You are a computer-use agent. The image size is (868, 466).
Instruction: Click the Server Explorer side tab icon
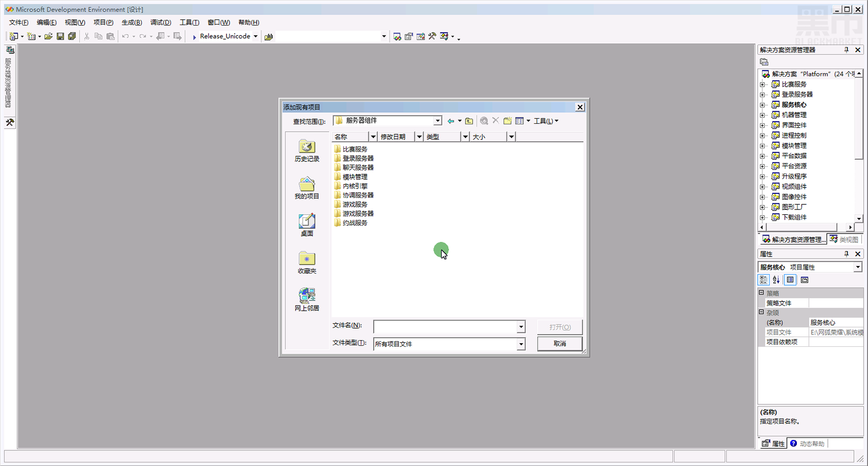point(10,50)
